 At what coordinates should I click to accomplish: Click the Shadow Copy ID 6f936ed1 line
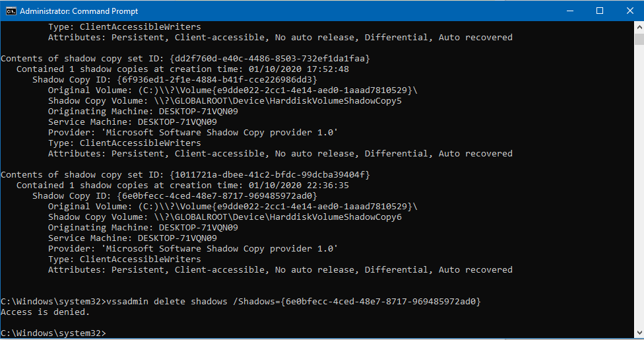pos(175,79)
